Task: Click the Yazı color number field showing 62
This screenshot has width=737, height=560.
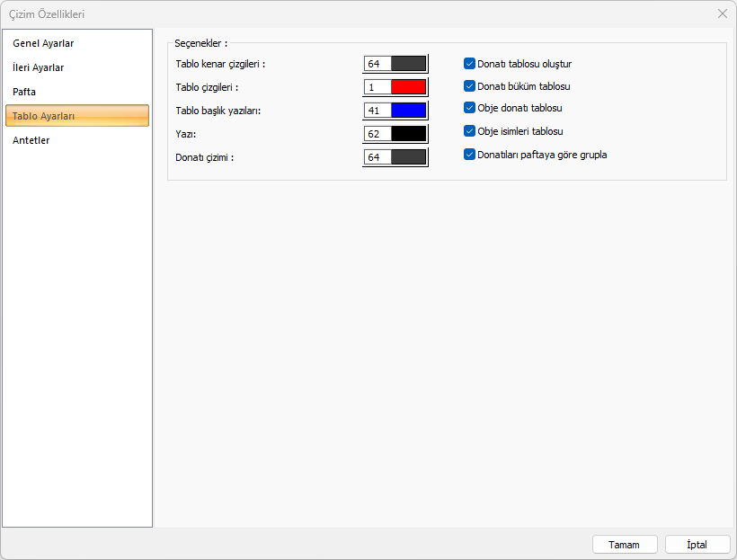Action: point(377,134)
